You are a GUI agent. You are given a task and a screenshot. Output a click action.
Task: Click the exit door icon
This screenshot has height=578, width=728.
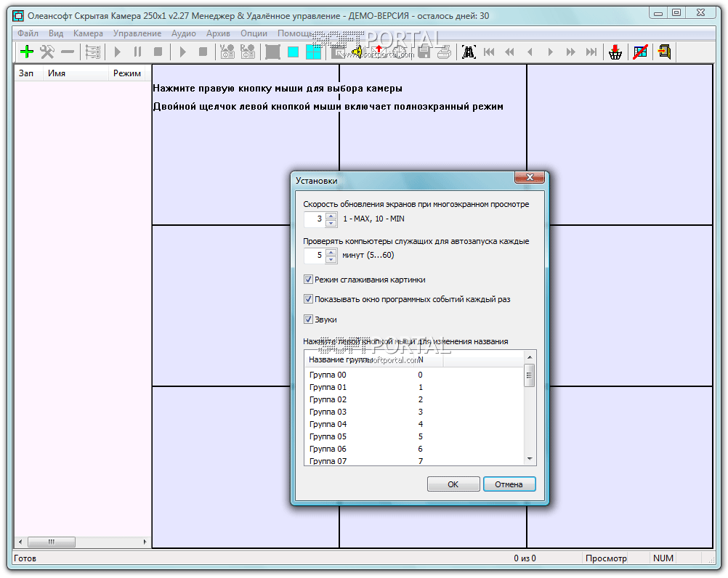click(x=664, y=52)
